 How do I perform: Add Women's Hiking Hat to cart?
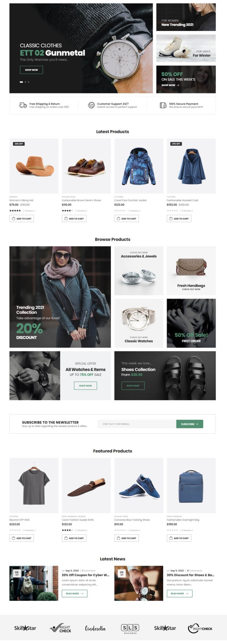pos(22,219)
